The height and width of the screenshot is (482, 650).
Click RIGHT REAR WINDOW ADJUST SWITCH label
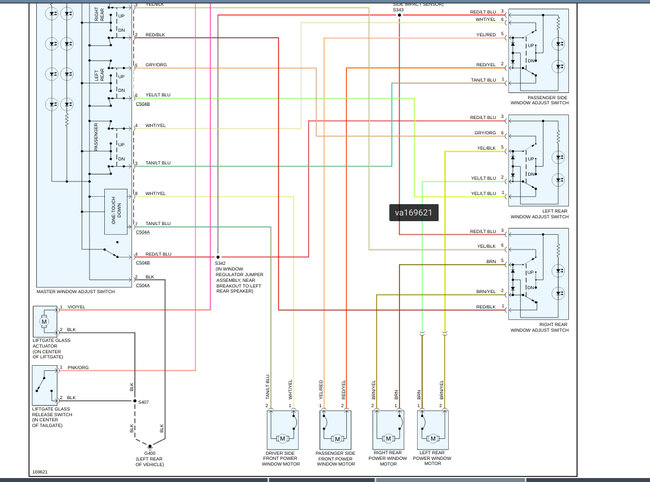540,327
